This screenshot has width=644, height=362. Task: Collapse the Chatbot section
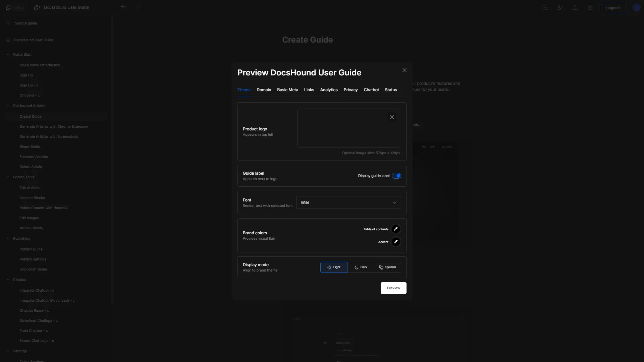pyautogui.click(x=8, y=280)
